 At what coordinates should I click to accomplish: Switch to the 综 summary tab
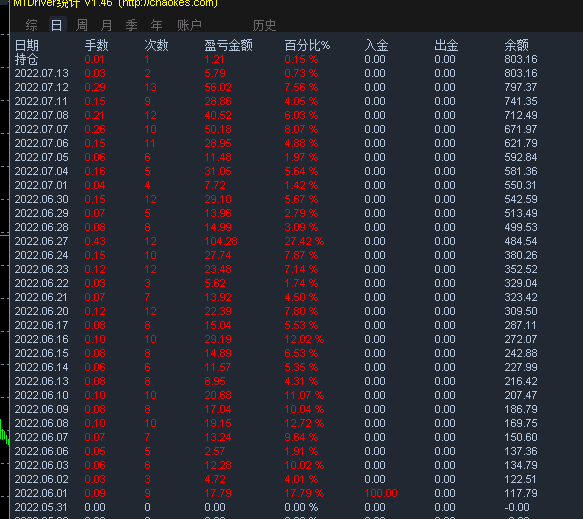tap(32, 25)
